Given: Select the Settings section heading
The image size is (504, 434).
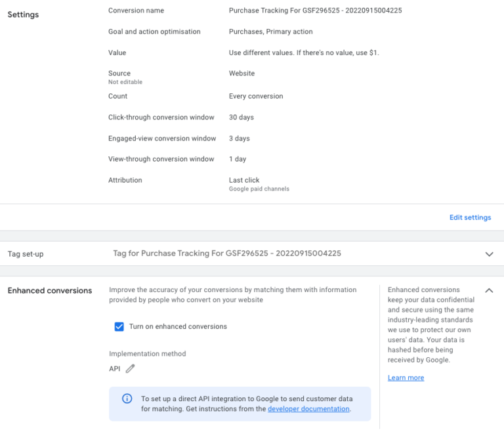Looking at the screenshot, I should [x=23, y=14].
